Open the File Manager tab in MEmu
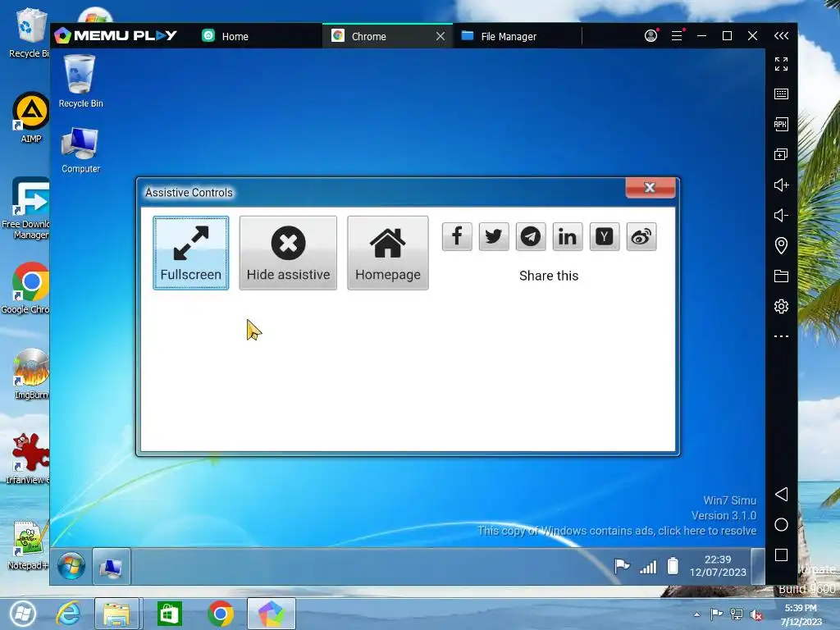 point(500,36)
